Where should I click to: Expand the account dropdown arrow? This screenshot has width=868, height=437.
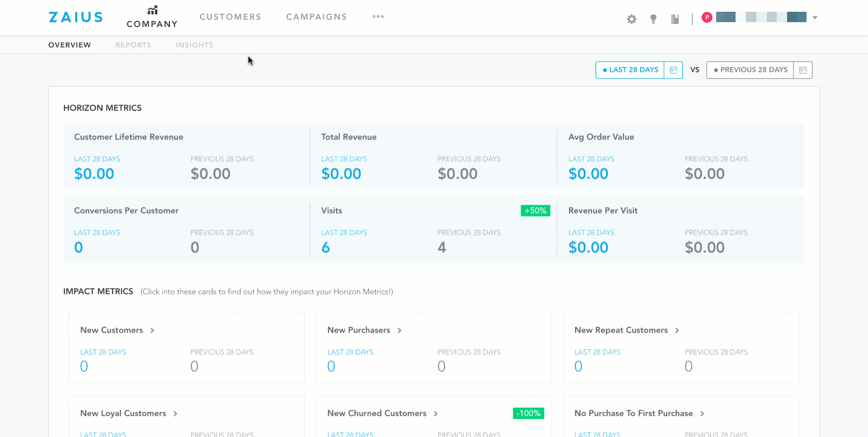click(815, 18)
